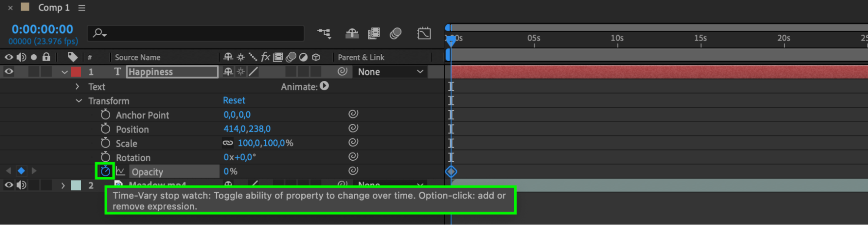
Task: Click the red label color of Happiness
Action: (x=76, y=72)
